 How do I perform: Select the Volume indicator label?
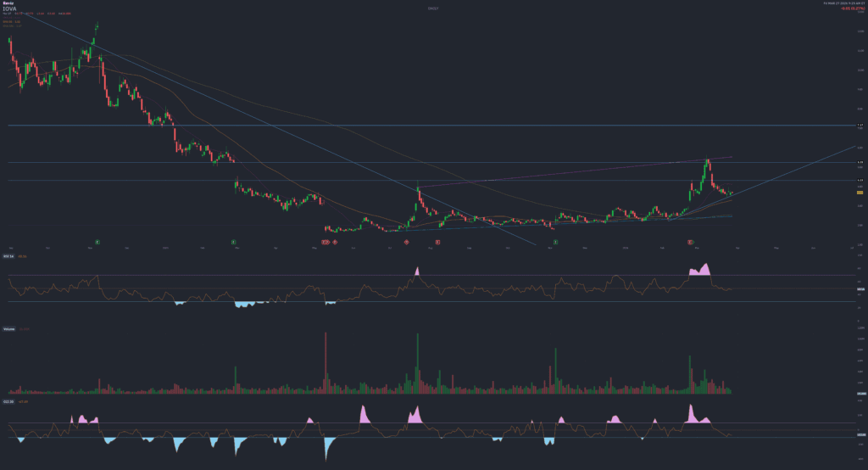click(x=9, y=329)
